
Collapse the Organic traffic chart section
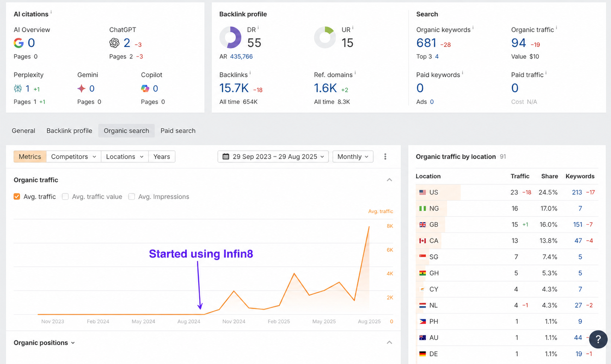(390, 180)
